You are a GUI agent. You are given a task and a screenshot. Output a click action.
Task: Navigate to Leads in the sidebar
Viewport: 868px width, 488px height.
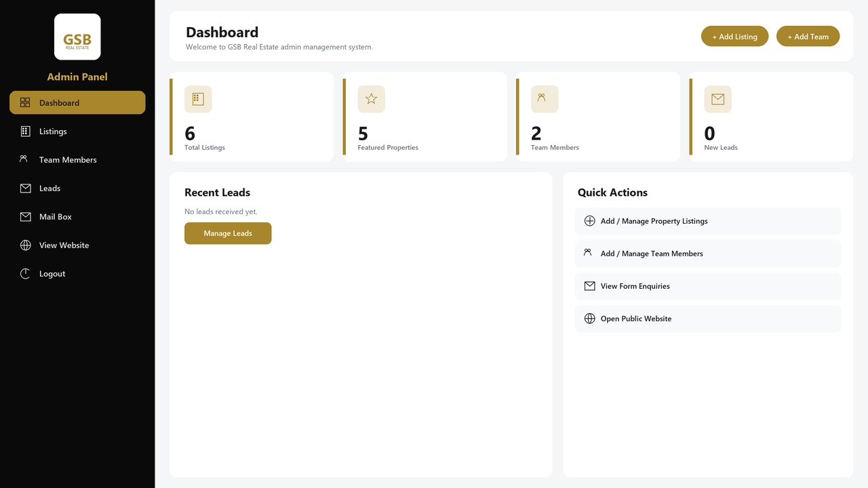pyautogui.click(x=77, y=188)
